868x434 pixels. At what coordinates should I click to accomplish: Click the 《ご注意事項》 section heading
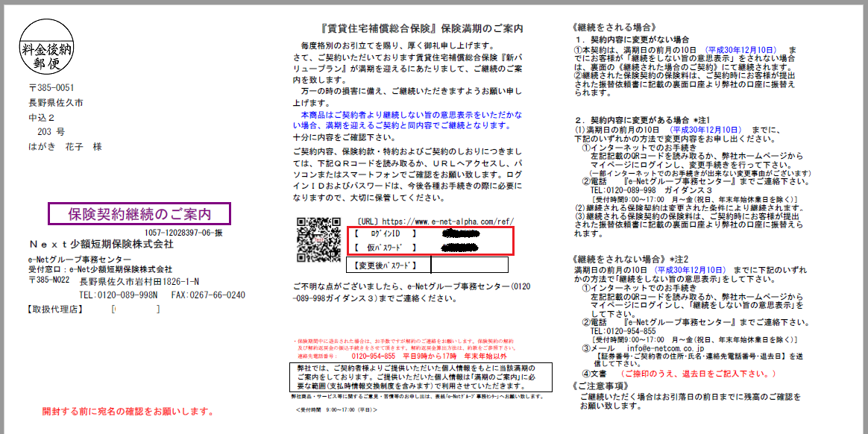tap(603, 385)
